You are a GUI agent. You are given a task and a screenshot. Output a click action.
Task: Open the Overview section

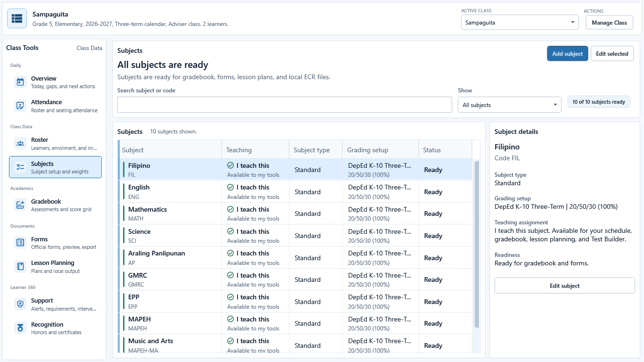pos(55,82)
